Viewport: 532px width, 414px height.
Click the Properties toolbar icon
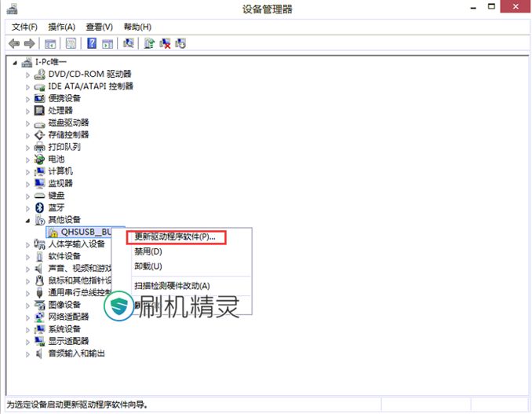[71, 43]
